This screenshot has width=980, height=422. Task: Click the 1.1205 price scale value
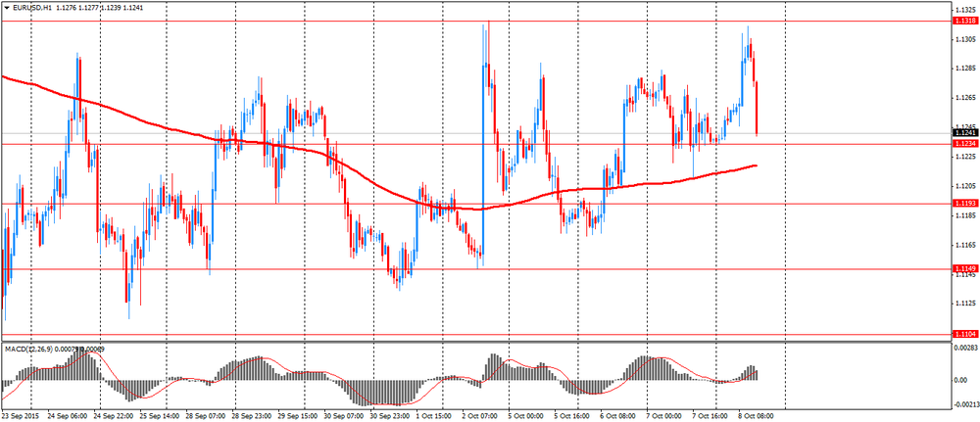(x=965, y=186)
